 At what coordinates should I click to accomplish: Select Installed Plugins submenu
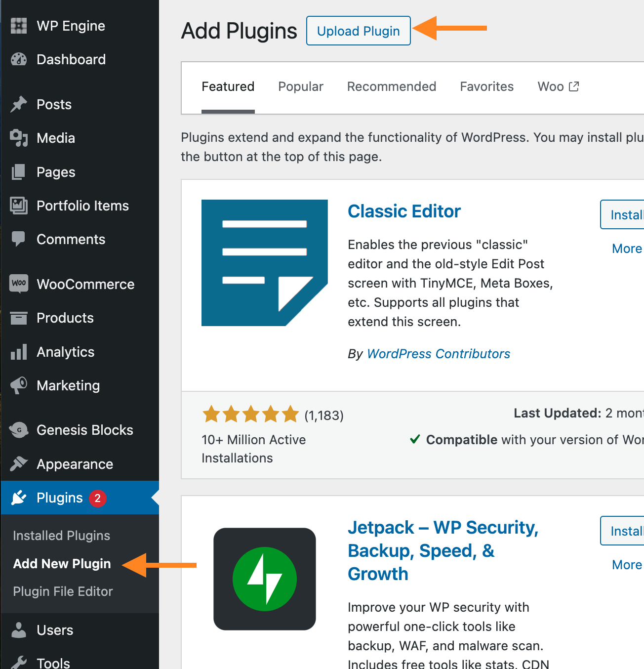click(62, 536)
